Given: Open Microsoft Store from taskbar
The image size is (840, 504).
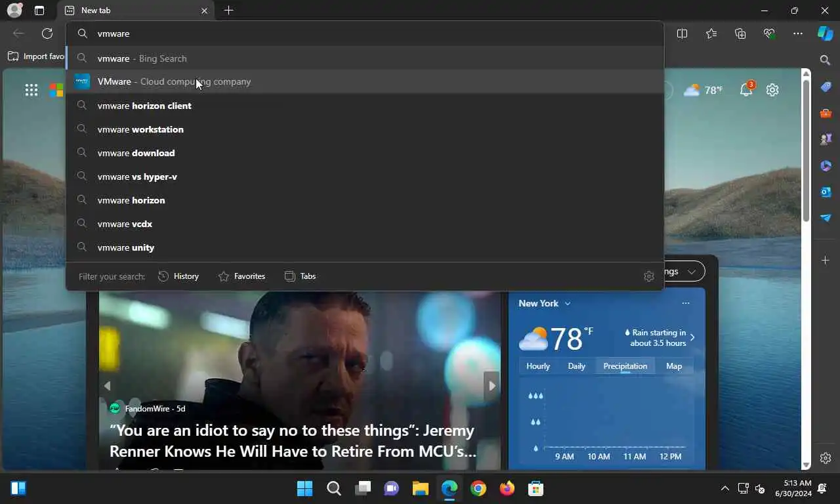Looking at the screenshot, I should (536, 488).
